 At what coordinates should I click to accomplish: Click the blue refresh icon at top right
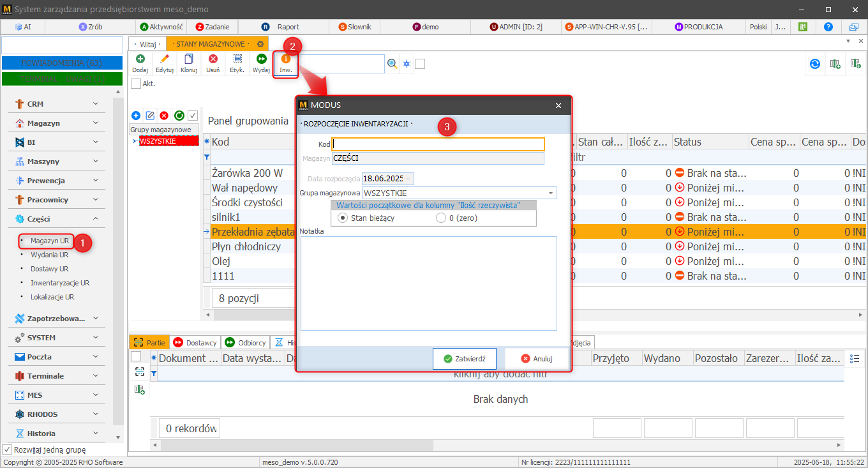coord(815,64)
